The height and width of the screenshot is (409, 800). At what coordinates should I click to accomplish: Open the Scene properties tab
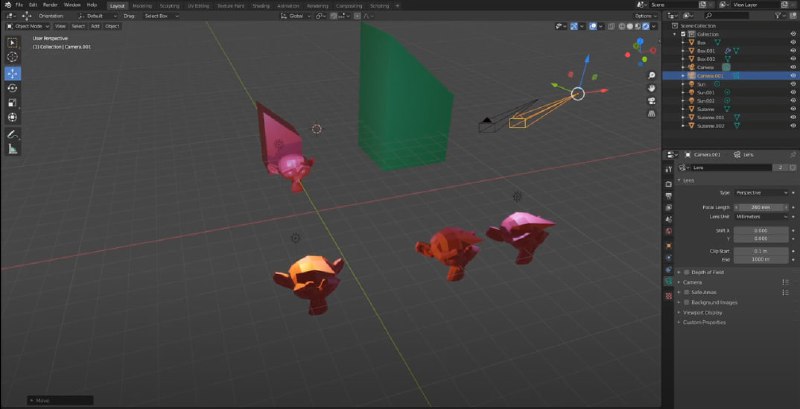(669, 219)
